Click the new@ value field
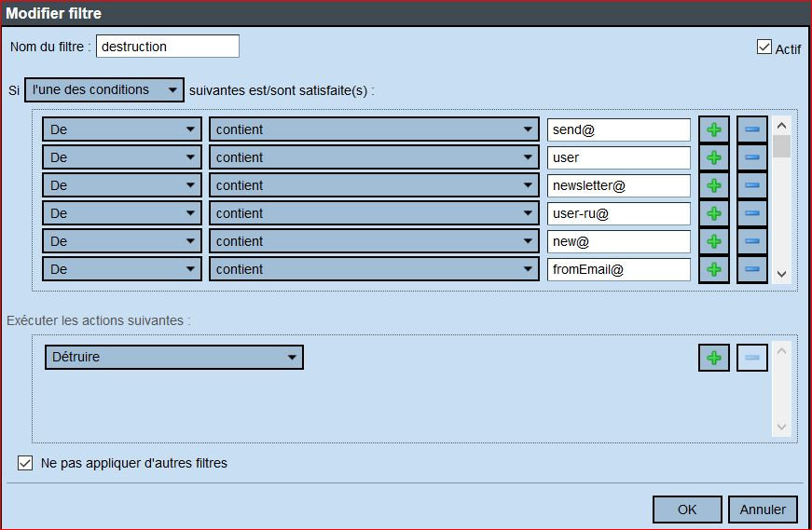 pos(619,241)
